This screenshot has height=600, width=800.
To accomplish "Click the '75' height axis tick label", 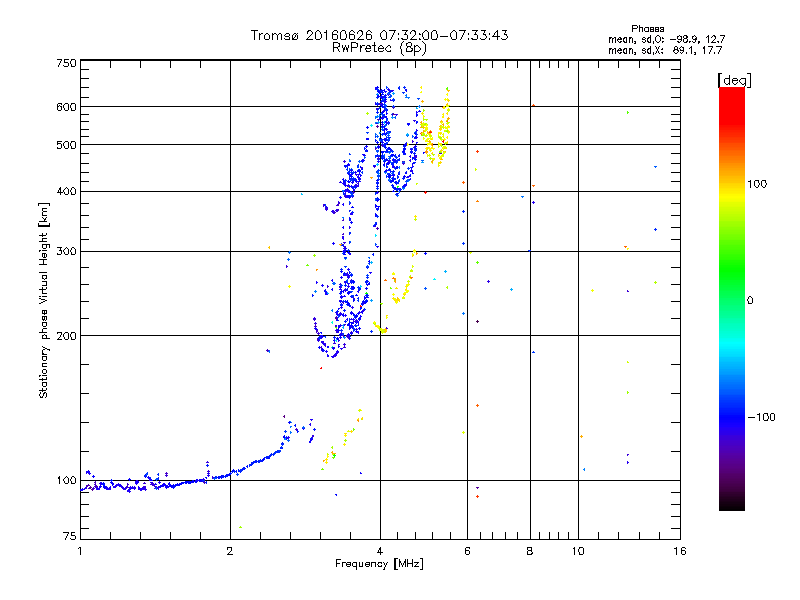I will (70, 536).
